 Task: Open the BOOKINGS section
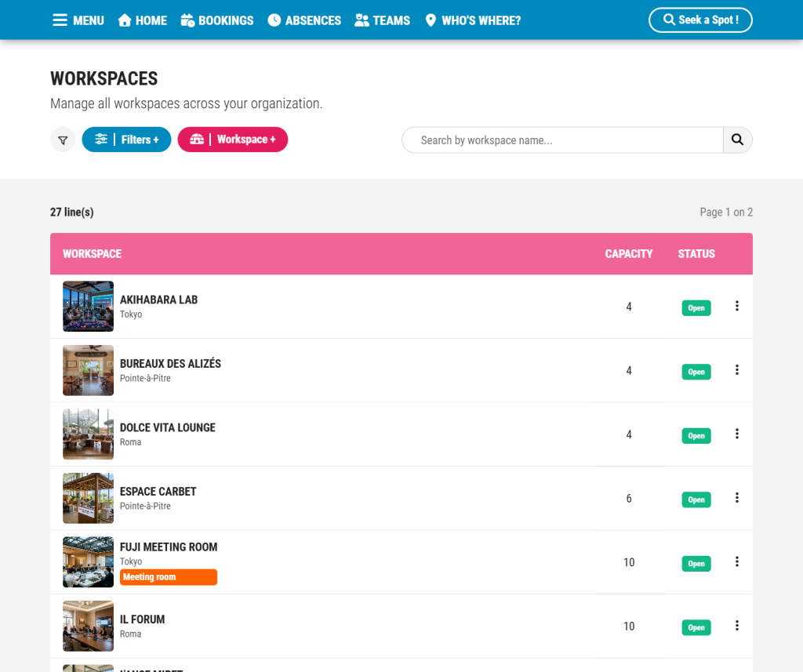pyautogui.click(x=217, y=20)
